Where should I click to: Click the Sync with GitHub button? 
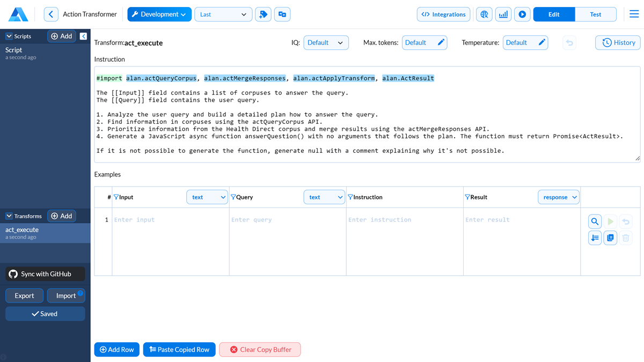pyautogui.click(x=46, y=274)
